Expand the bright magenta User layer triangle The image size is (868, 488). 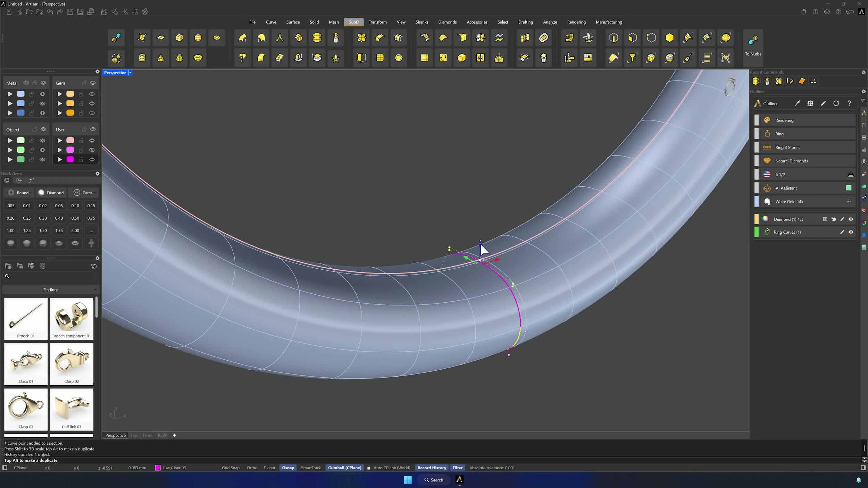(60, 160)
